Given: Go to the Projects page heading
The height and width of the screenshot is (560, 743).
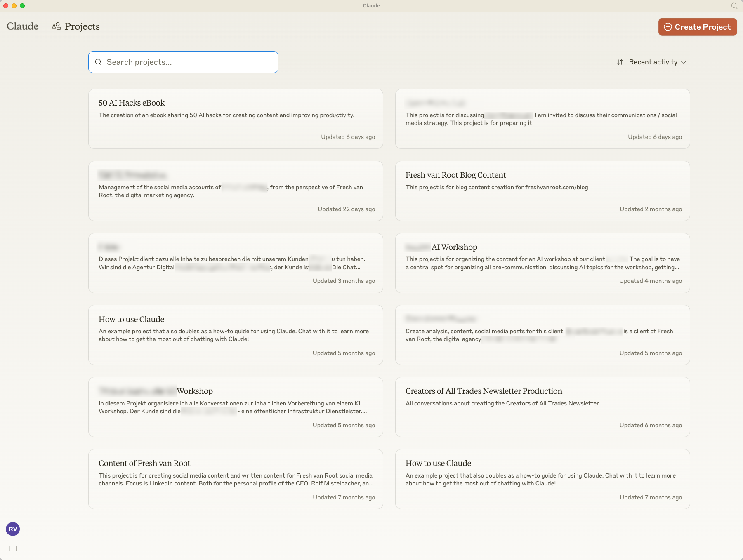Looking at the screenshot, I should point(82,26).
